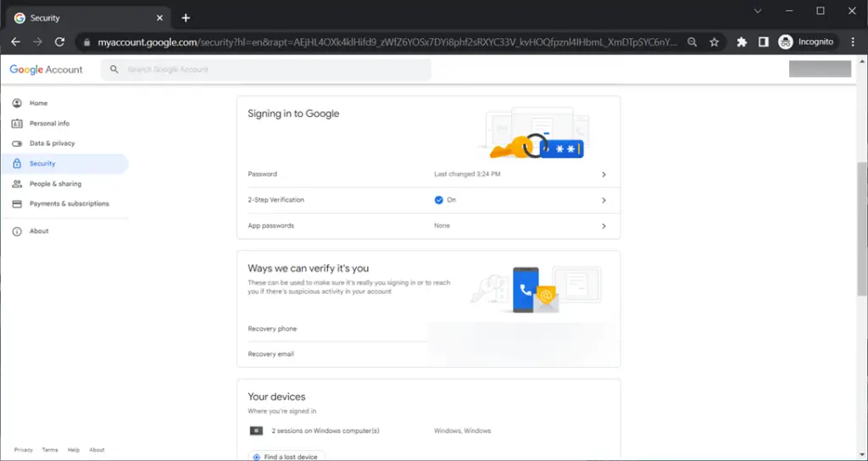
Task: Click the Help footer link
Action: (74, 450)
